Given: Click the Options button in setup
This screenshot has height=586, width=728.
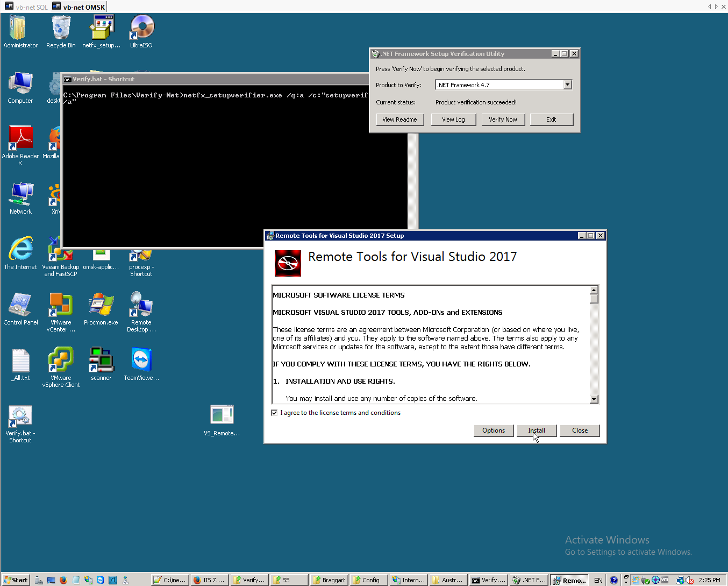Looking at the screenshot, I should click(x=494, y=430).
